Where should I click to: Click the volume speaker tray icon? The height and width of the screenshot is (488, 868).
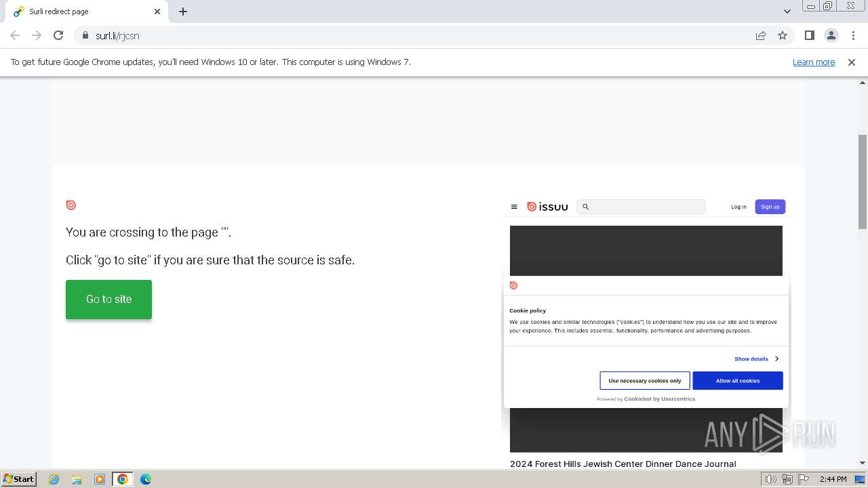coord(771,479)
